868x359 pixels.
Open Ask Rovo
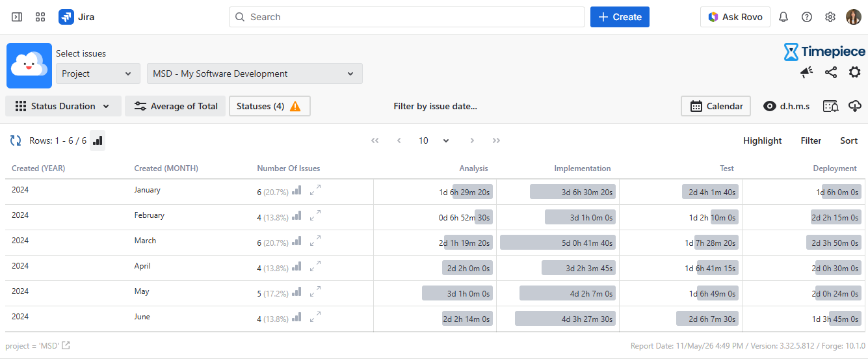pos(735,17)
